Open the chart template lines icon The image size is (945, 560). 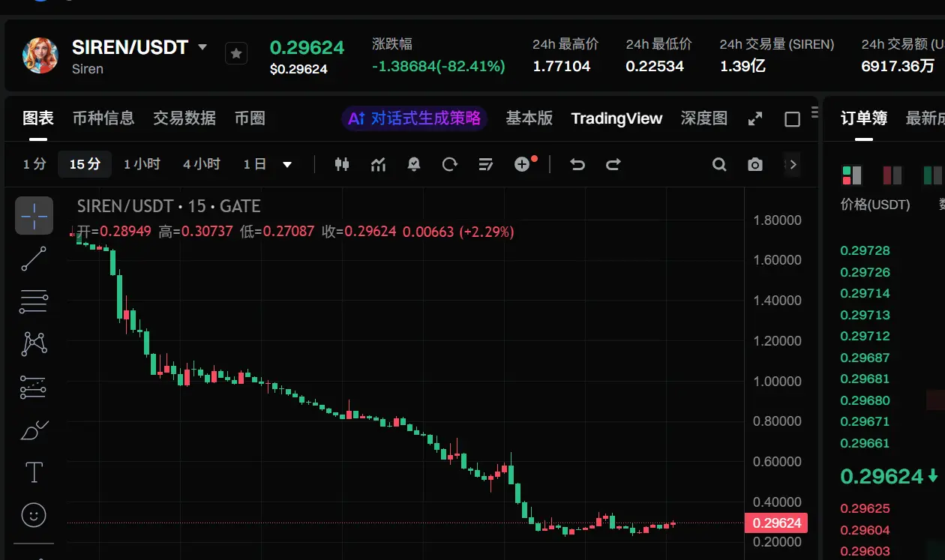tap(486, 164)
